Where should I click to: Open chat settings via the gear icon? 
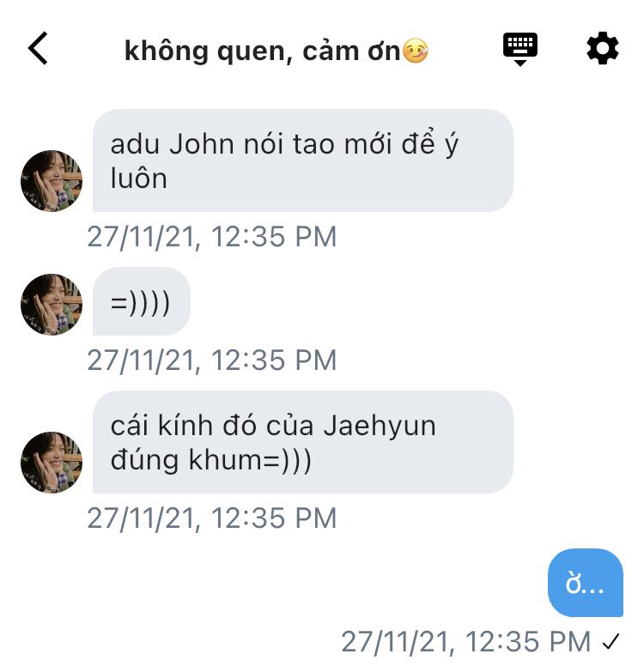pyautogui.click(x=602, y=47)
